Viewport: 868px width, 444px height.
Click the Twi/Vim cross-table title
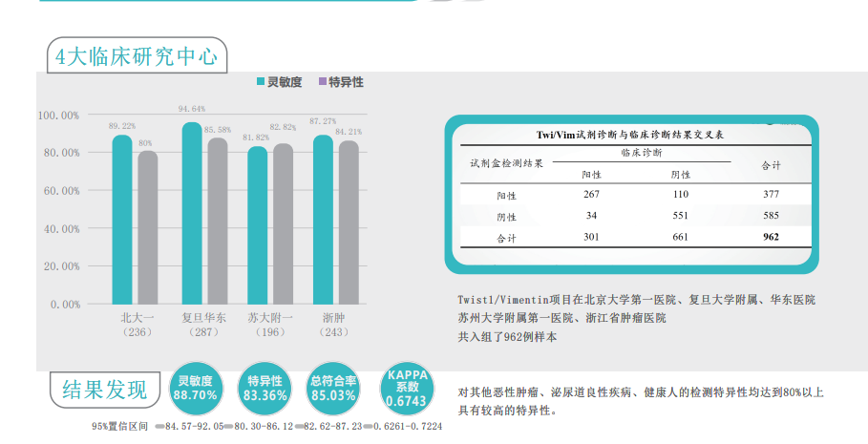click(629, 136)
